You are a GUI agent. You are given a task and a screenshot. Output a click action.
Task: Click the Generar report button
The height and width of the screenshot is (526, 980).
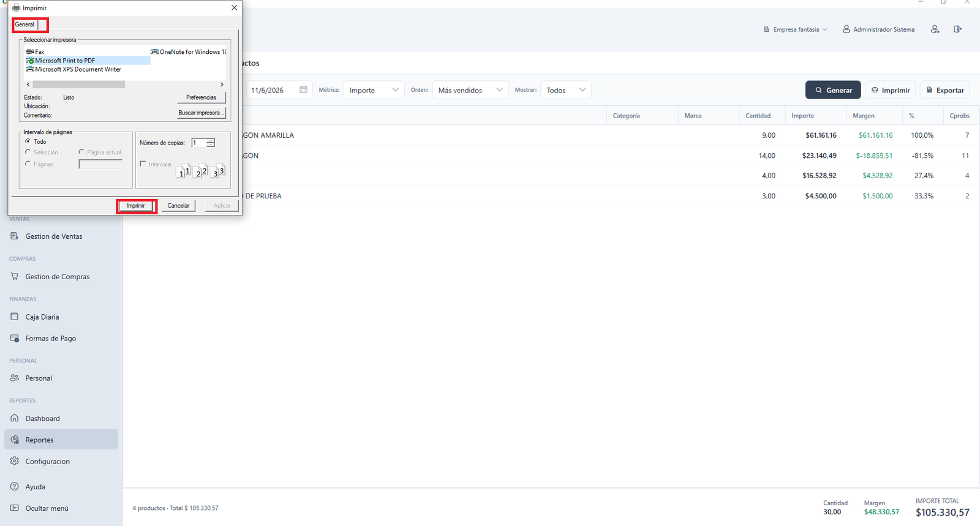pyautogui.click(x=833, y=90)
